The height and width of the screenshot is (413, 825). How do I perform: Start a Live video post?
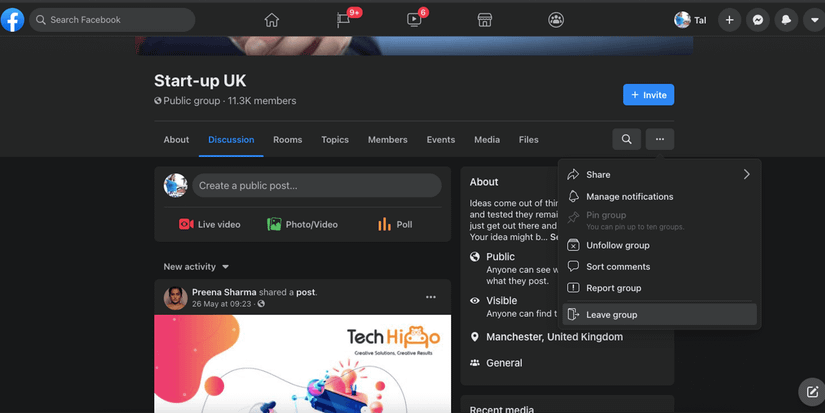point(209,224)
